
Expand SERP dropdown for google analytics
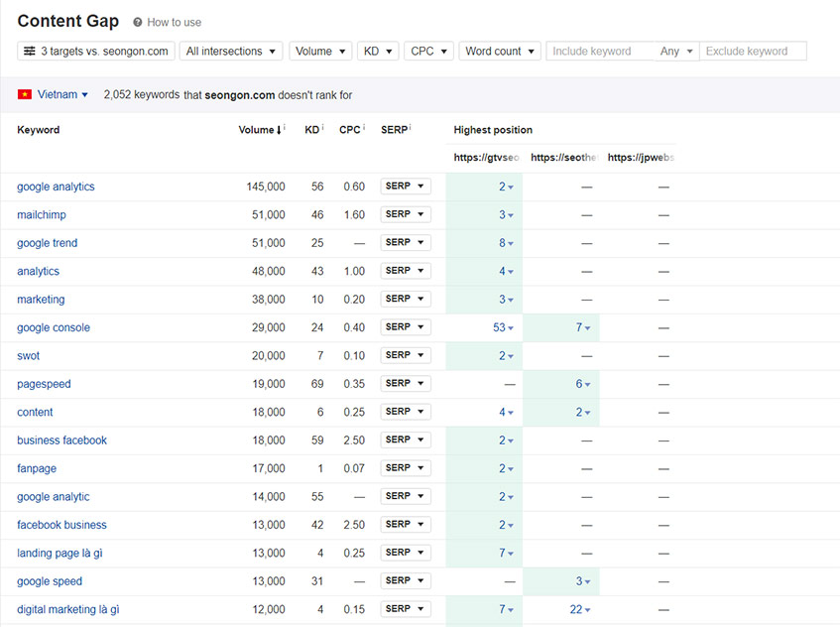point(405,186)
